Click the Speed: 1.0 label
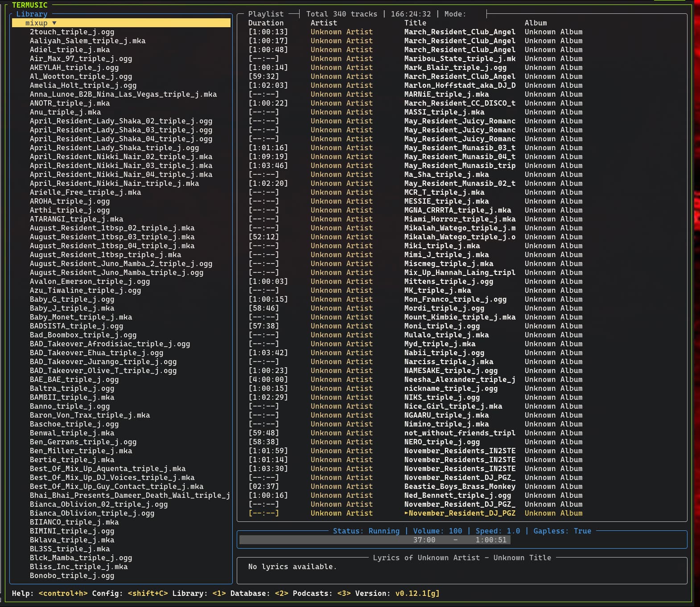The height and width of the screenshot is (607, 700). coord(498,531)
